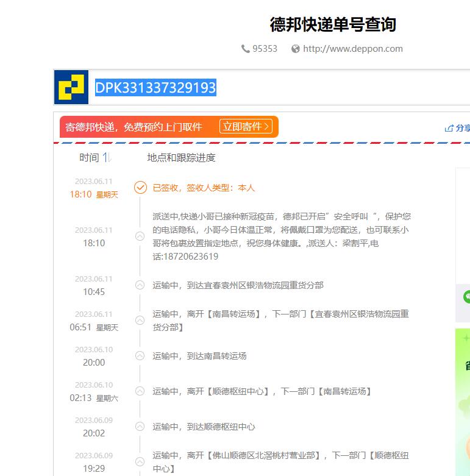Click the 地点和跟踪进度 column header
This screenshot has width=470, height=476.
point(181,158)
